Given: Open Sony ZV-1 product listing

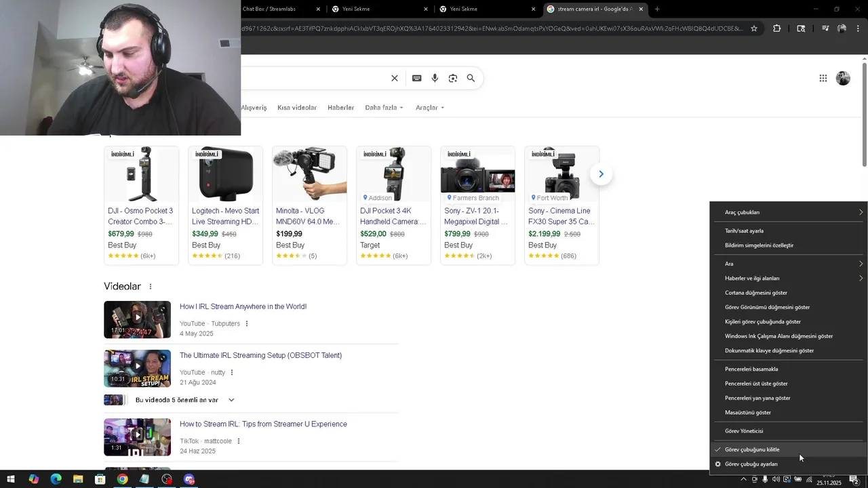Looking at the screenshot, I should [x=477, y=205].
